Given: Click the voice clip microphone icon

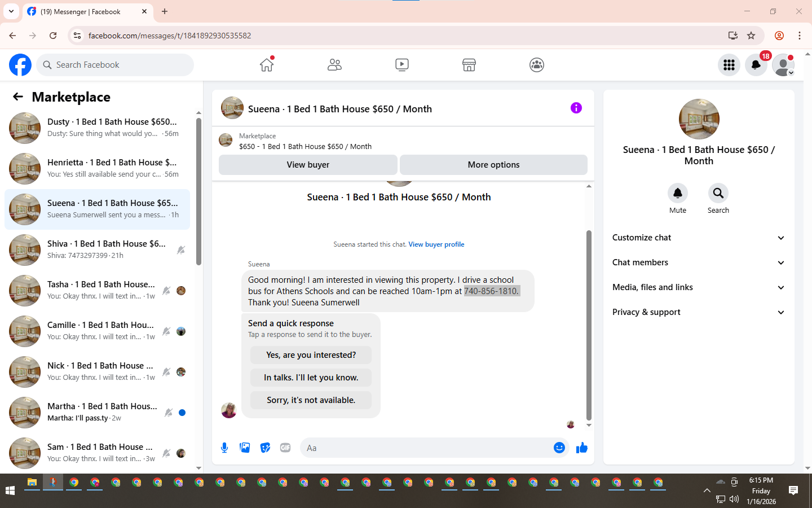Looking at the screenshot, I should point(224,448).
